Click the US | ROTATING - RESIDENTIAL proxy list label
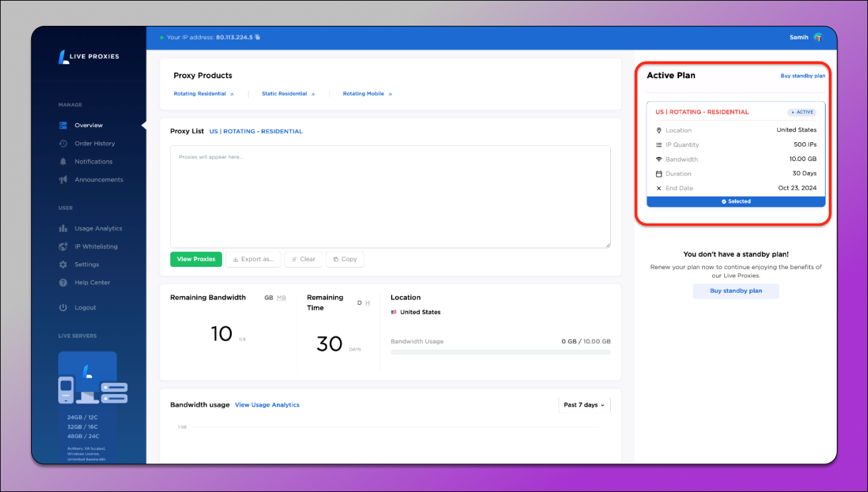868x492 pixels. coord(256,131)
